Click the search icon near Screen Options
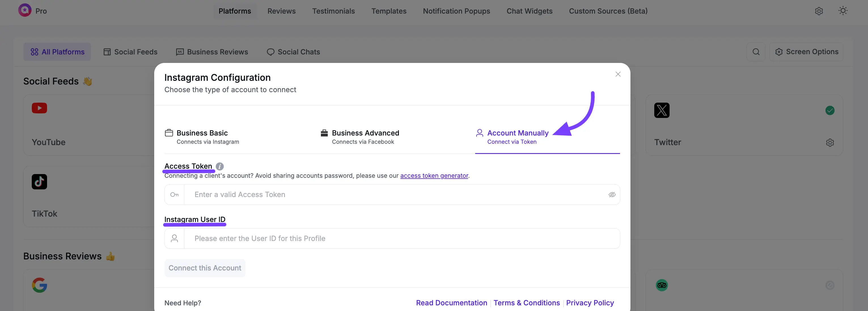Screen dimensions: 868x311 (756, 52)
